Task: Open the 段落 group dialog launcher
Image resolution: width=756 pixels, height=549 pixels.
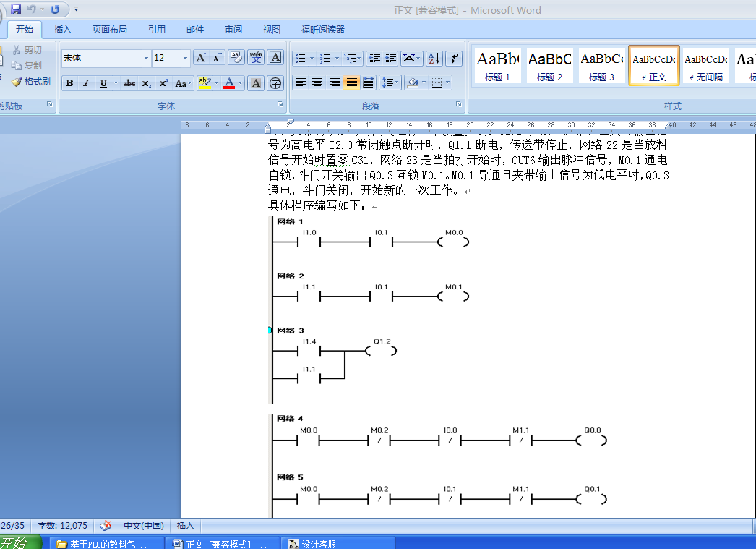Action: (458, 105)
